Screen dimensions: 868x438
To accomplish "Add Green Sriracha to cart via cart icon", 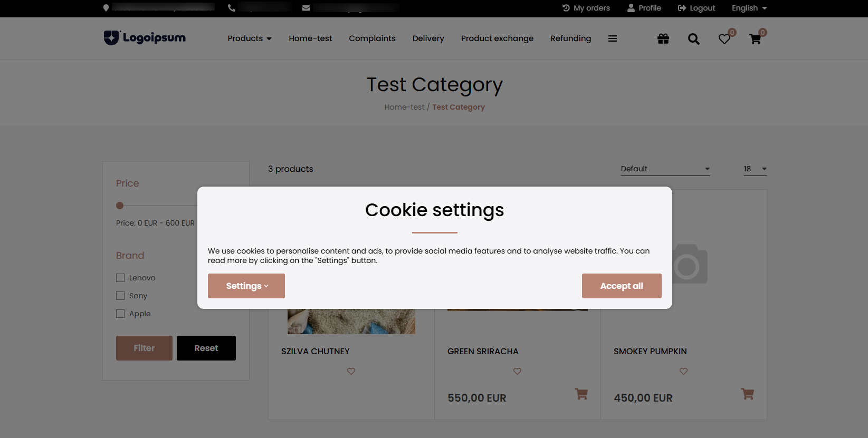I will (x=581, y=394).
